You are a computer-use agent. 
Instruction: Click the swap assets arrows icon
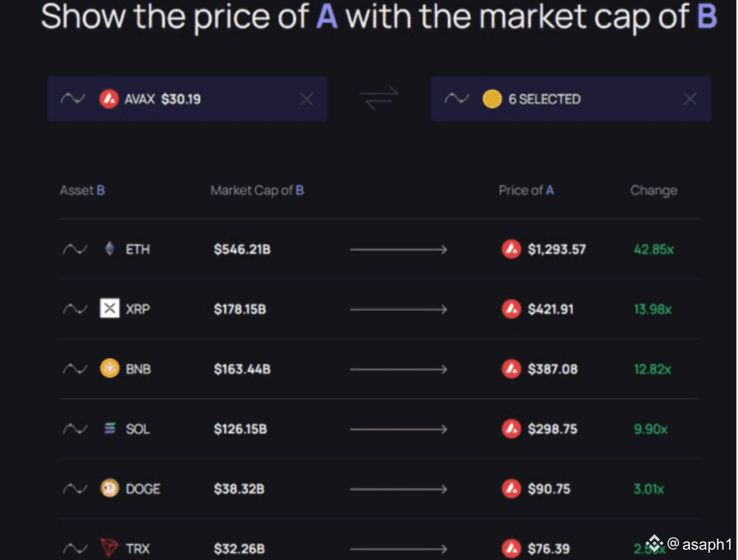(x=379, y=99)
